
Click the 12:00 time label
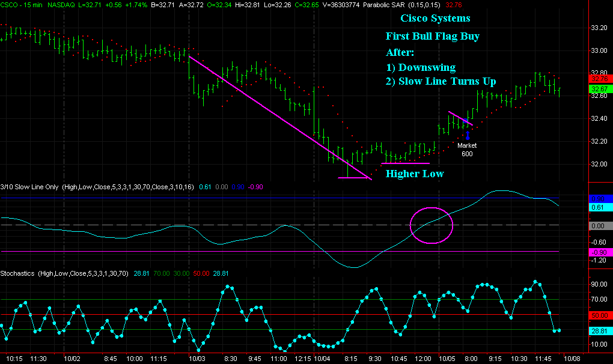pos(423,359)
